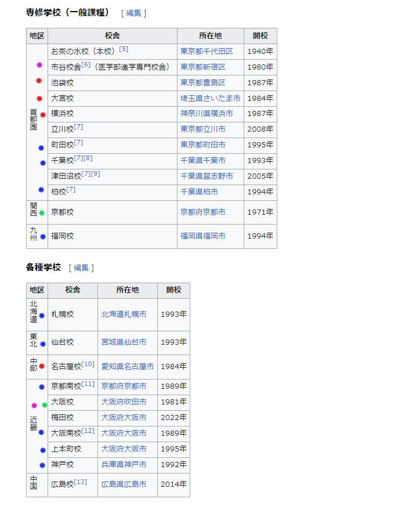This screenshot has height=506, width=420.
Task: Click the red dot next to 池袋校
Action: (x=39, y=81)
